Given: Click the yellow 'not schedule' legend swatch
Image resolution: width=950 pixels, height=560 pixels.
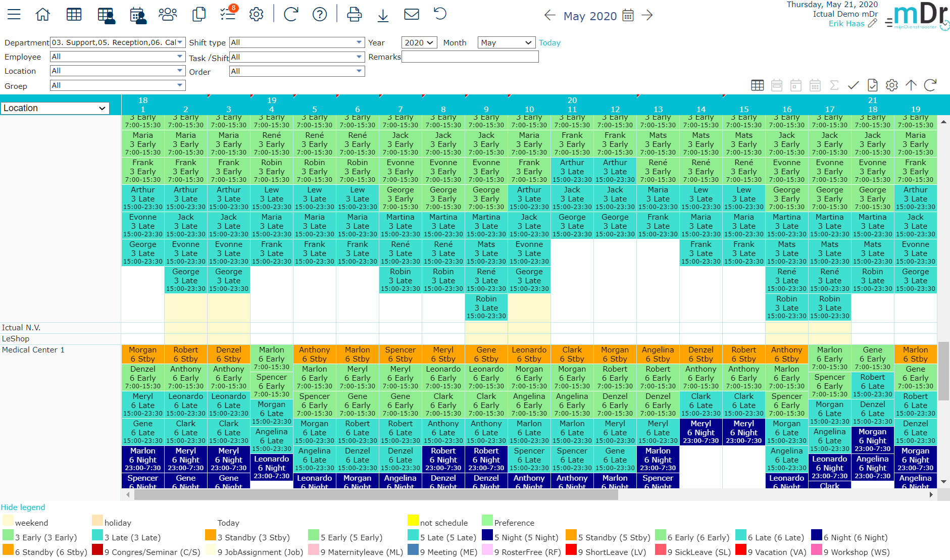Looking at the screenshot, I should coord(413,520).
